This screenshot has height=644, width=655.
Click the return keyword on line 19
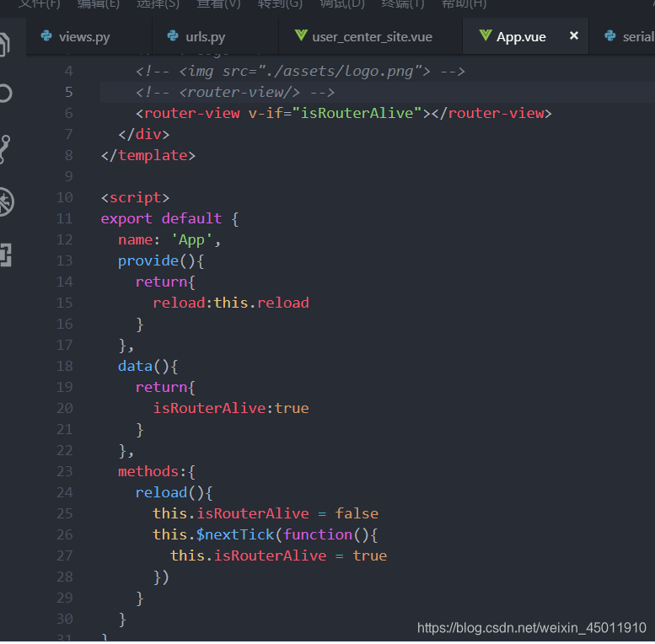[161, 387]
